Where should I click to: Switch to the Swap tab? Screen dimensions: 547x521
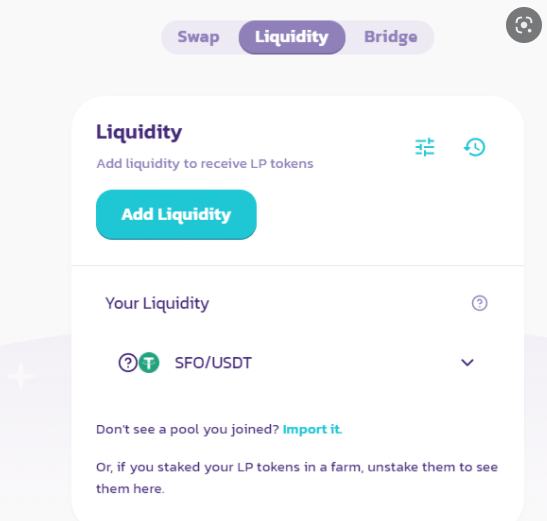coord(198,37)
